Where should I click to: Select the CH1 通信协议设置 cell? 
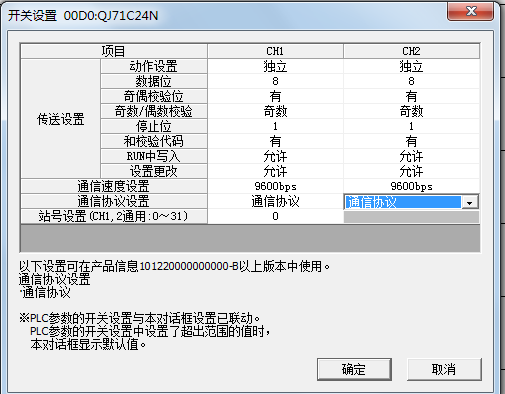coord(275,201)
